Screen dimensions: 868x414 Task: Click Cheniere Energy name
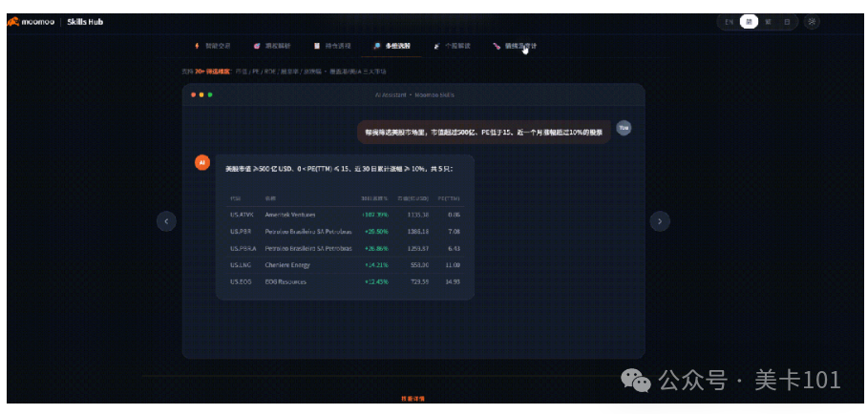(x=287, y=265)
